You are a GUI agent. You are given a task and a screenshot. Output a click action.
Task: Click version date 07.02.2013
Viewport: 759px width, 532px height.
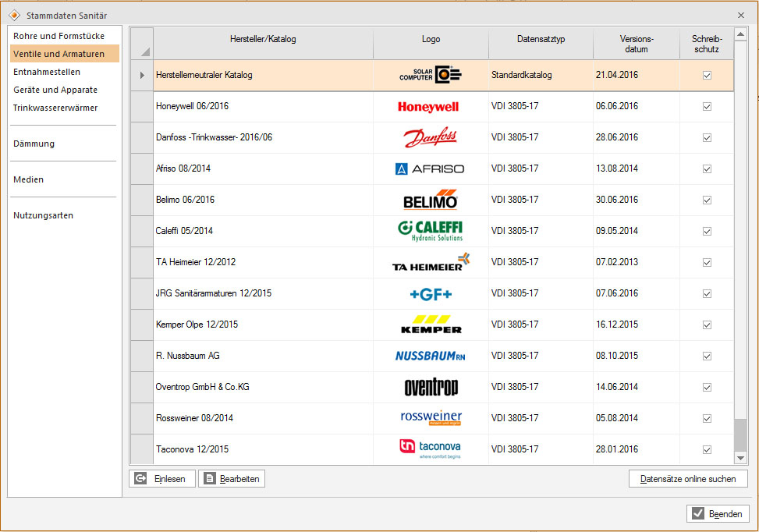(617, 262)
